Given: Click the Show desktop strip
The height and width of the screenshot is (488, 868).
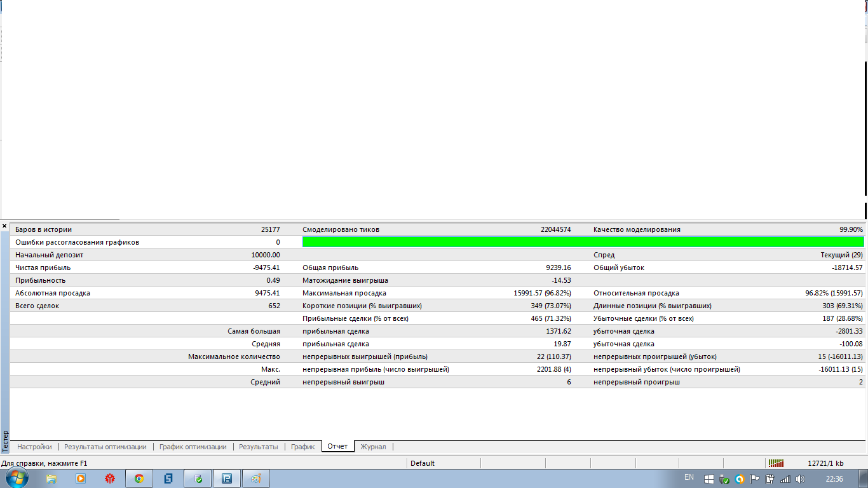Looking at the screenshot, I should click(864, 478).
